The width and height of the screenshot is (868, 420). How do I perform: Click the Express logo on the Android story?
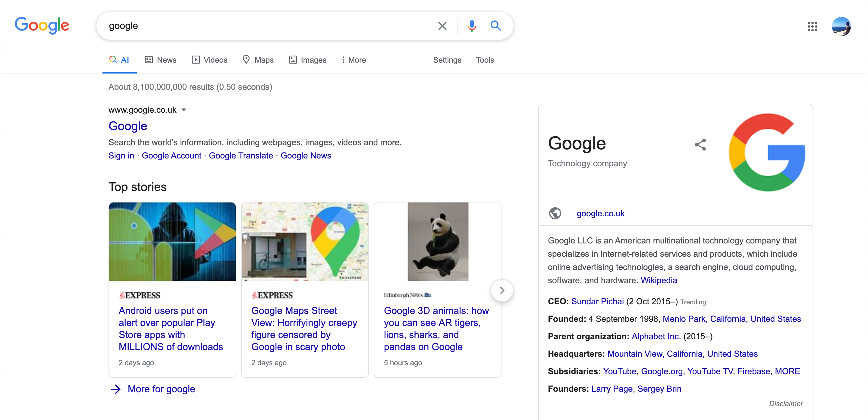(x=140, y=295)
